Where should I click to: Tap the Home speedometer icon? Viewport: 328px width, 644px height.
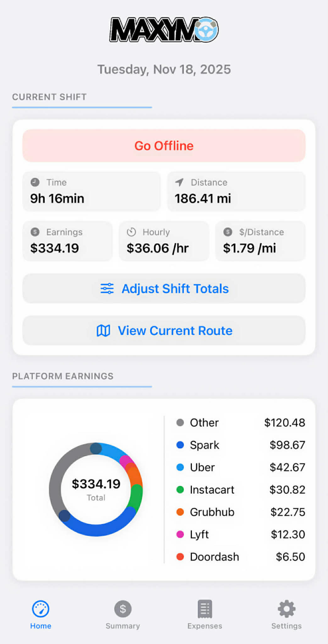(x=41, y=609)
